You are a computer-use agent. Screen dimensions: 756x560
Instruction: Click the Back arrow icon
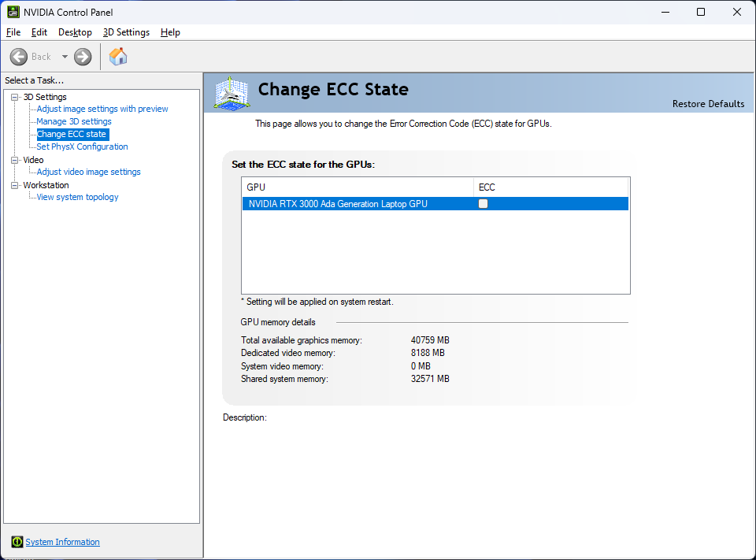(x=19, y=57)
